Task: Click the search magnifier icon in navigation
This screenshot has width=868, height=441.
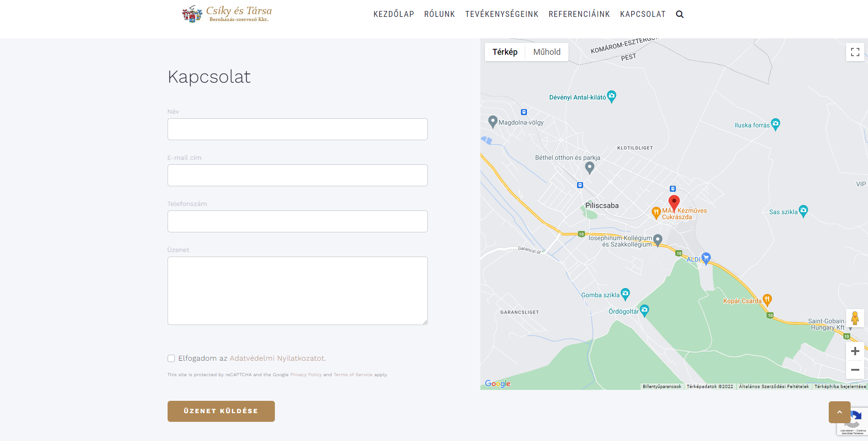Action: [679, 14]
